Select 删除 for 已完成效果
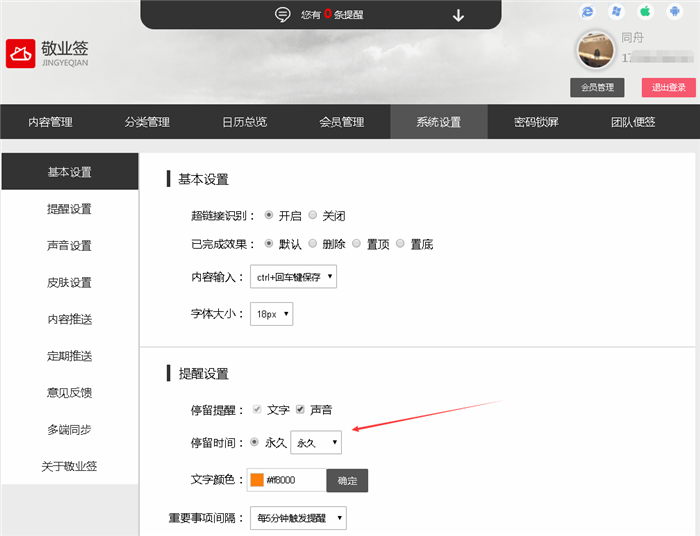Screen dimensions: 700x536 (x=313, y=244)
